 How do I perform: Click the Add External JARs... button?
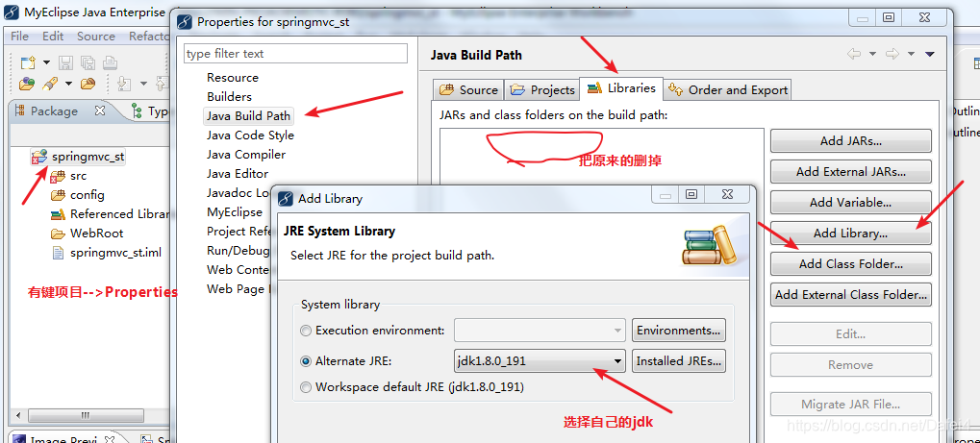coord(850,172)
